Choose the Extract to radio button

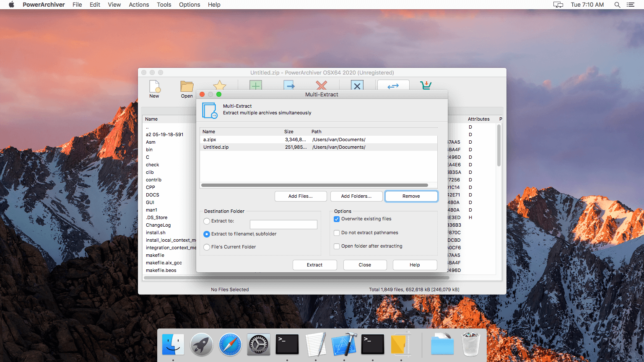pyautogui.click(x=207, y=221)
